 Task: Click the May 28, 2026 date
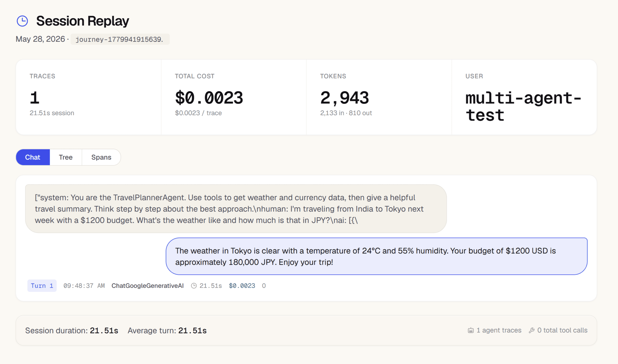click(x=40, y=39)
